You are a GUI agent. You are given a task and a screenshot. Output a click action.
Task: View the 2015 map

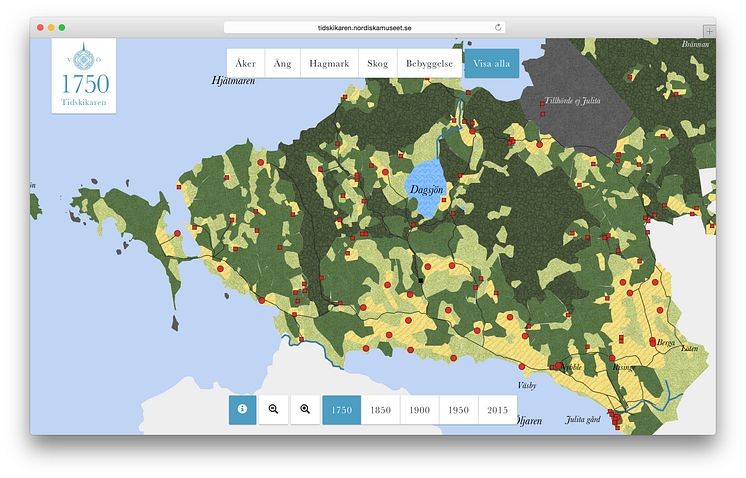click(497, 410)
